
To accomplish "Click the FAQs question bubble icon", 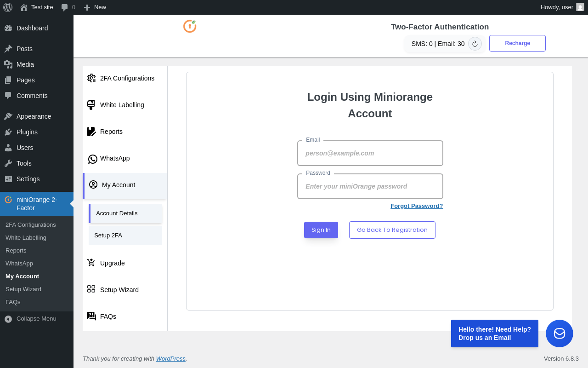I will click(x=91, y=316).
